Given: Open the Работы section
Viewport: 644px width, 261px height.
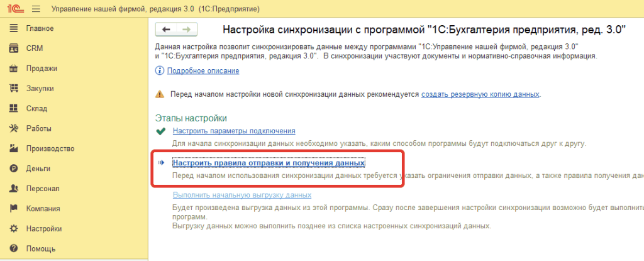Looking at the screenshot, I should (x=38, y=129).
